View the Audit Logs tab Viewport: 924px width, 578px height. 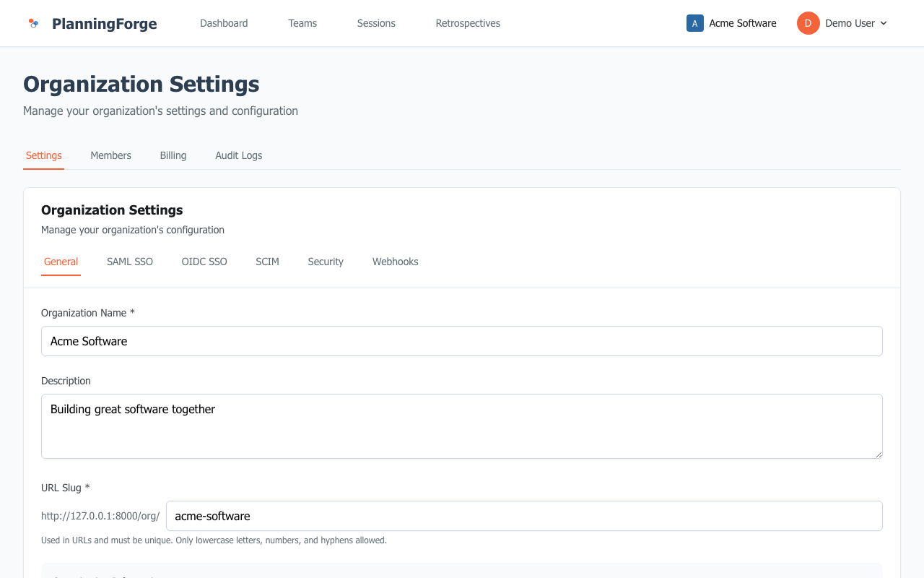(238, 155)
